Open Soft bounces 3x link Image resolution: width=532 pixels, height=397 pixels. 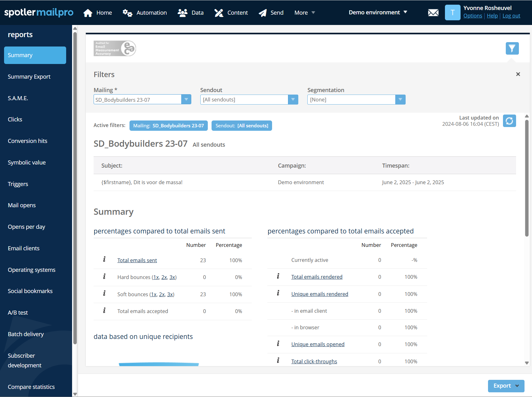click(170, 294)
